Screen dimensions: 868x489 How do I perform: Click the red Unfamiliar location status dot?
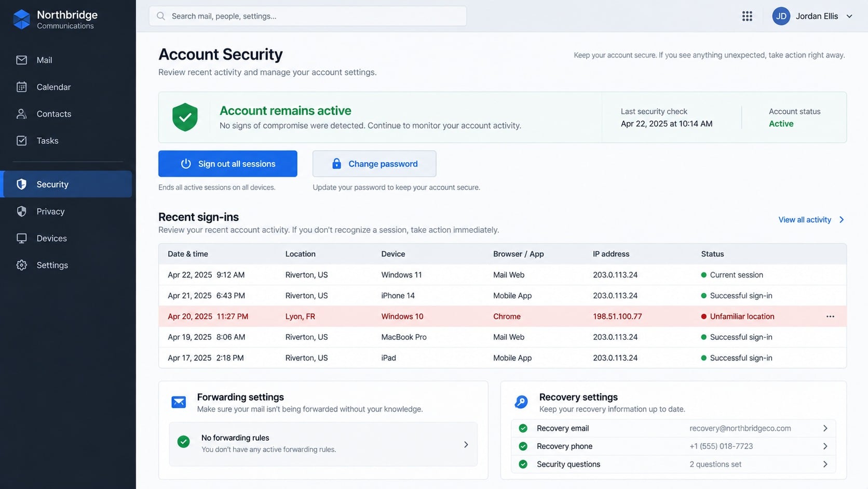[704, 316]
